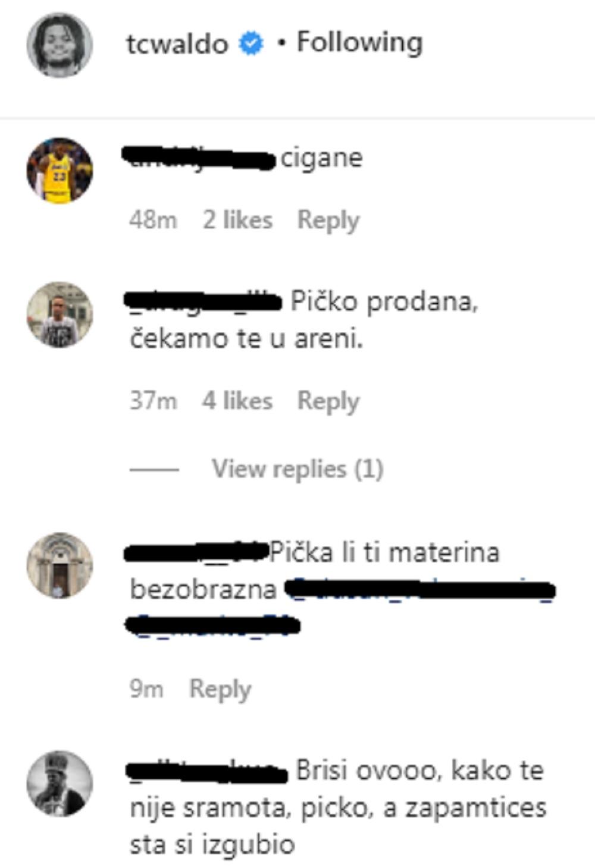Open avatar of second commenter
Viewport: 595px width, 868px height.
pyautogui.click(x=59, y=315)
